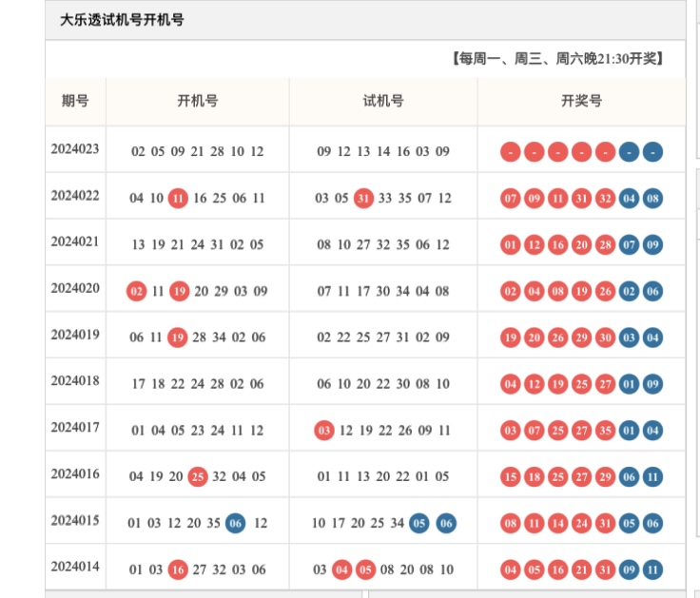Click last blue placeholder ball in 2024023 row
The width and height of the screenshot is (700, 598).
(x=652, y=152)
